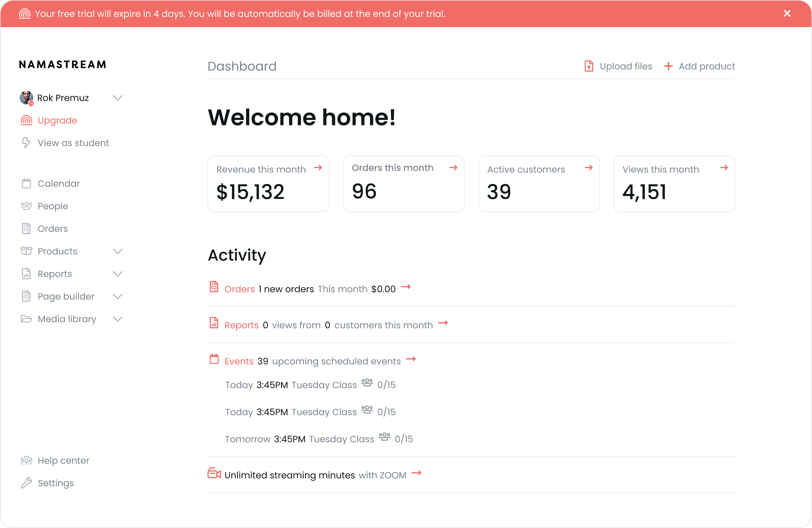Expand the Reports submenu chevron
This screenshot has width=812, height=528.
(118, 274)
